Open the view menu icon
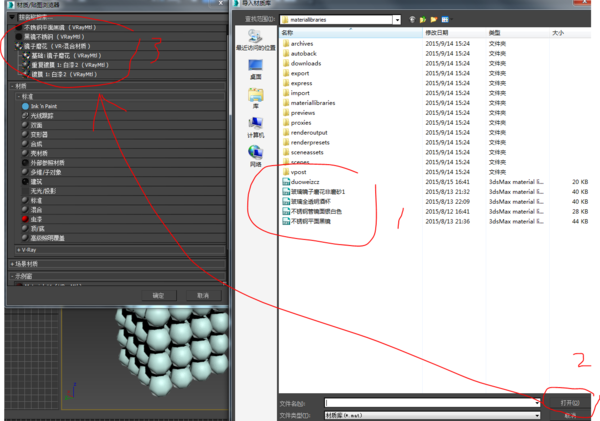Viewport: 600px width, 421px height. click(445, 20)
